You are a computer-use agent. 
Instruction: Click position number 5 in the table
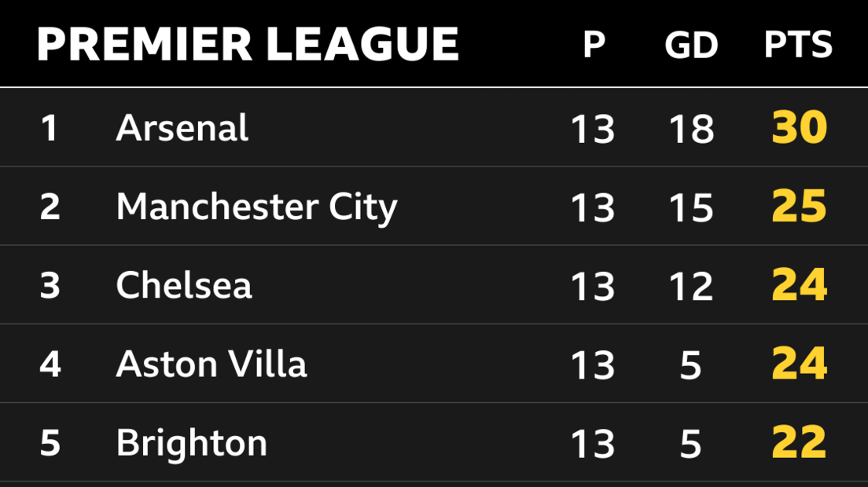click(50, 443)
